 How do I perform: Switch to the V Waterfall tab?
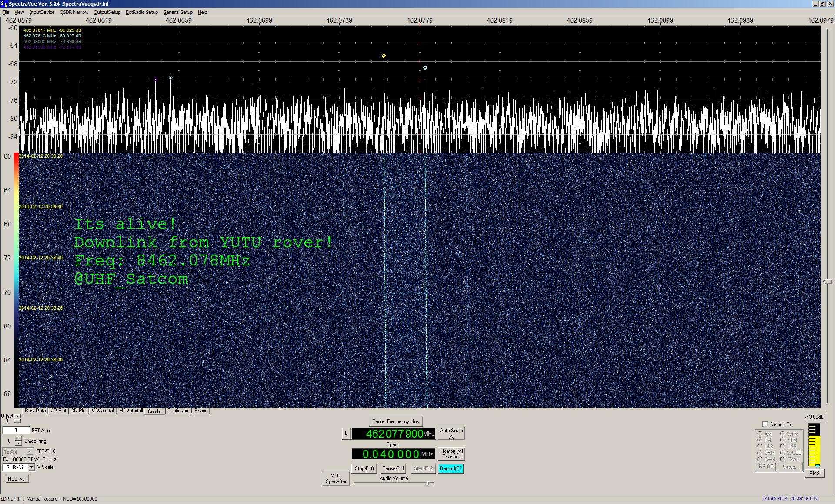click(x=103, y=411)
